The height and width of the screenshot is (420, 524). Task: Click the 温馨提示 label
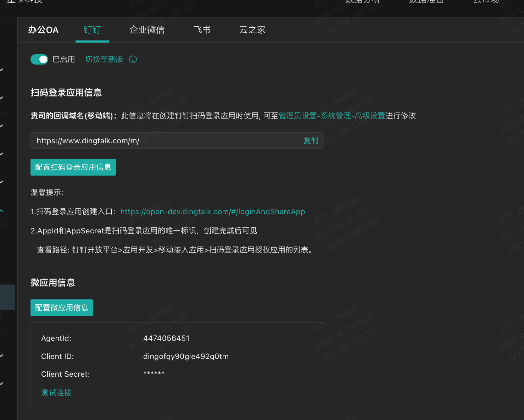47,192
